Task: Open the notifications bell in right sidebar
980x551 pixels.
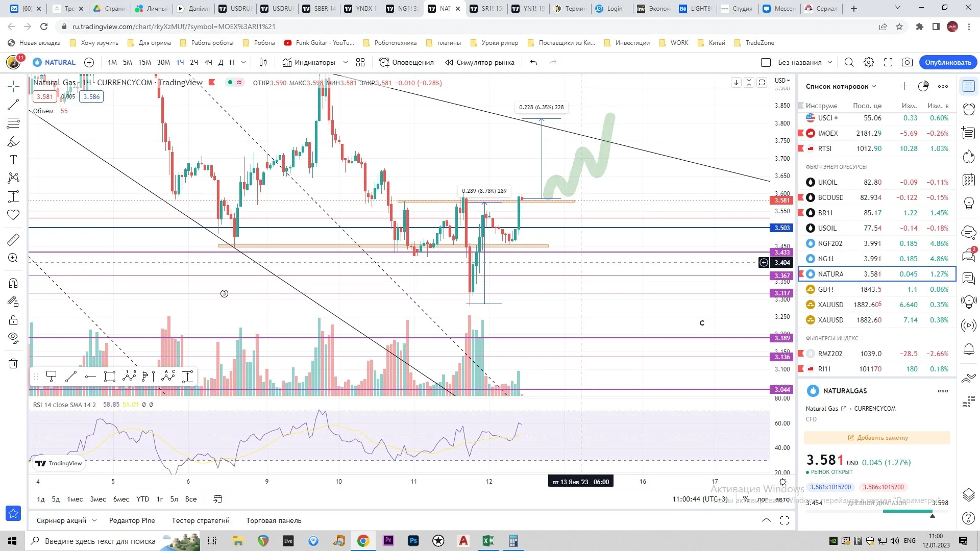Action: point(968,349)
